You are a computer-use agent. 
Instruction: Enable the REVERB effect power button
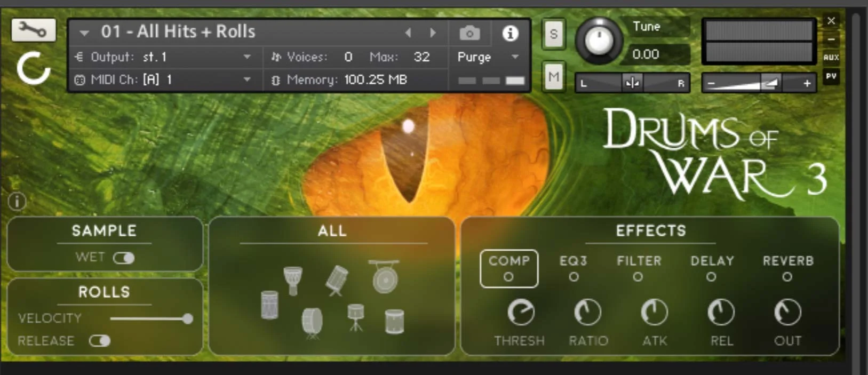(787, 277)
